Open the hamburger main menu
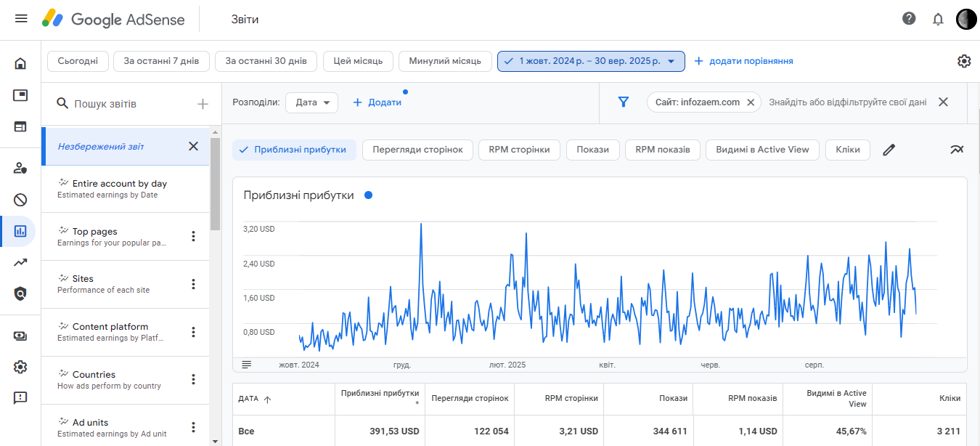This screenshot has width=980, height=446. click(21, 19)
